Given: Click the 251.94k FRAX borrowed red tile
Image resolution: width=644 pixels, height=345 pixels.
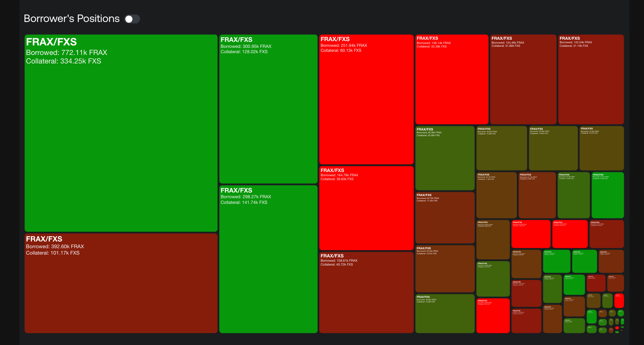Looking at the screenshot, I should tap(366, 99).
